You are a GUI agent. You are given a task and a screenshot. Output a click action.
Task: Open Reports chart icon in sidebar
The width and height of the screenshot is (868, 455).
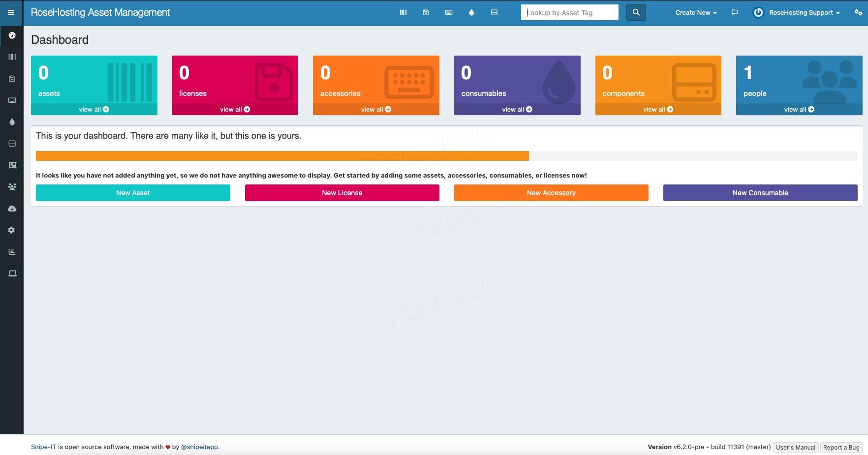(x=12, y=252)
